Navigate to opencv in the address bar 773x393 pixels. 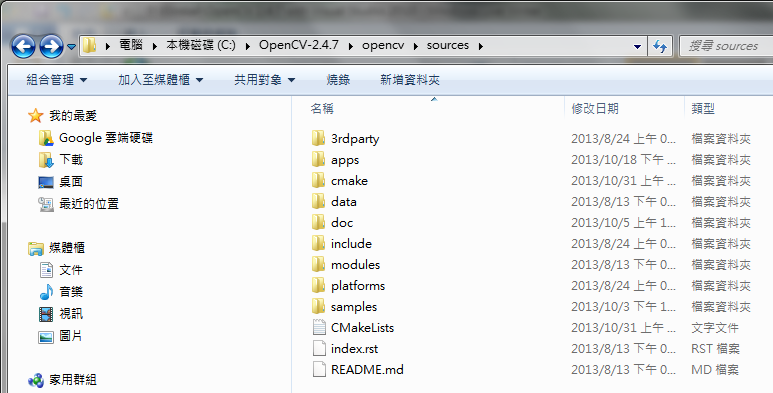(x=383, y=45)
